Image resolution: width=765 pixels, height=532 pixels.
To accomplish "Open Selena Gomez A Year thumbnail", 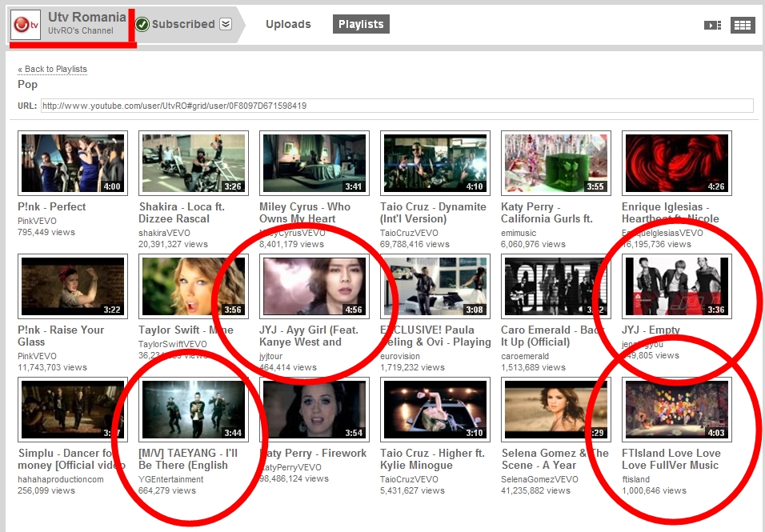I will click(556, 410).
